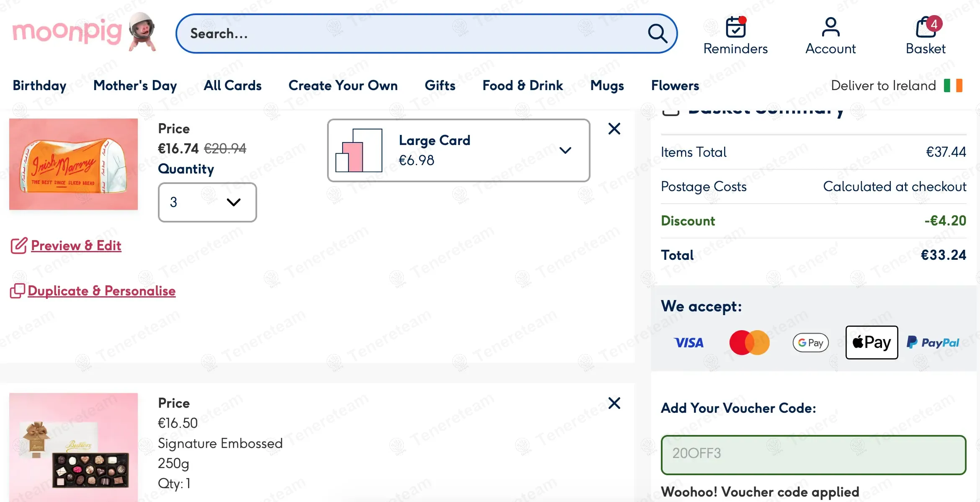Screen dimensions: 980x502
Task: Click Preview & Edit link
Action: click(x=76, y=246)
